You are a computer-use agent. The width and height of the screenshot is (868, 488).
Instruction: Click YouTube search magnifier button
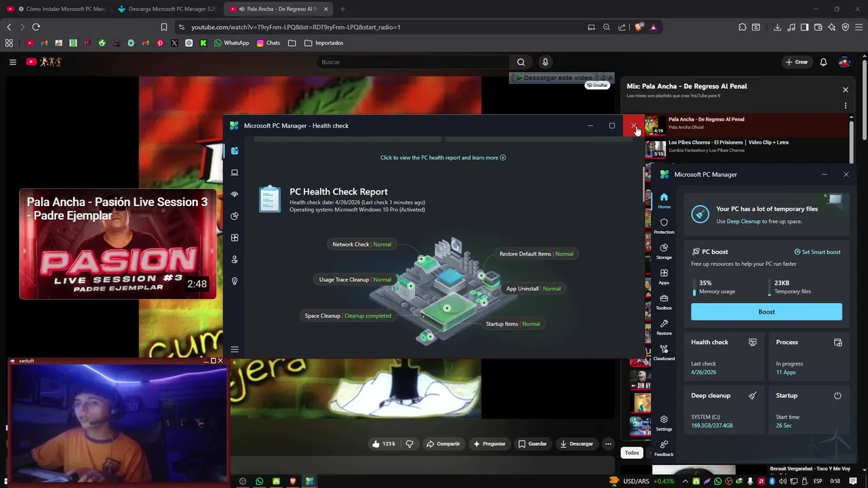[521, 62]
